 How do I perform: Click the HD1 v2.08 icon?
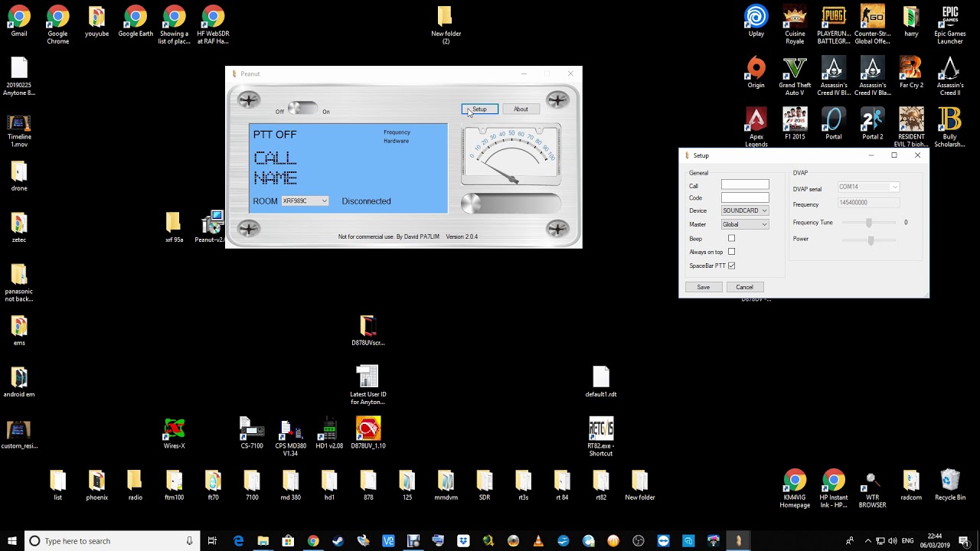click(329, 433)
